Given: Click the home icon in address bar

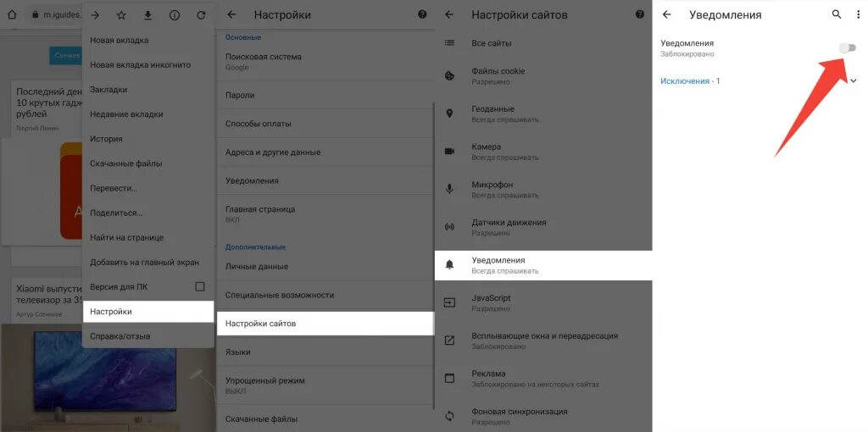Looking at the screenshot, I should click(12, 15).
